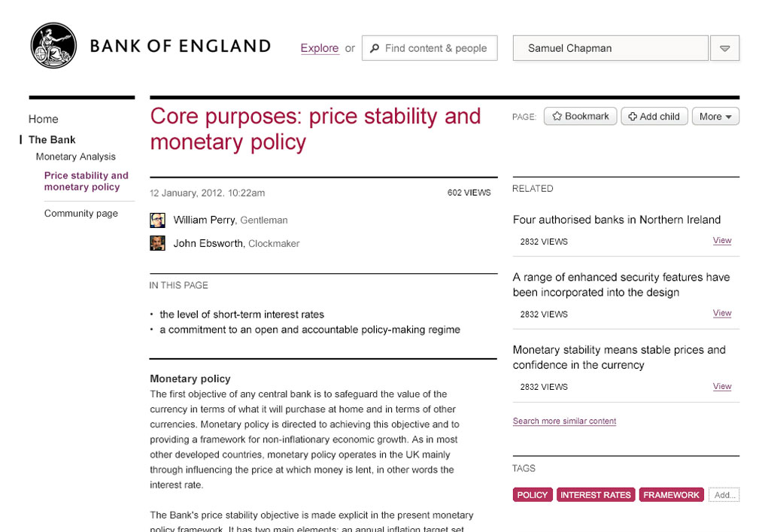Select the INTEREST RATES tag
This screenshot has width=768, height=532.
596,495
